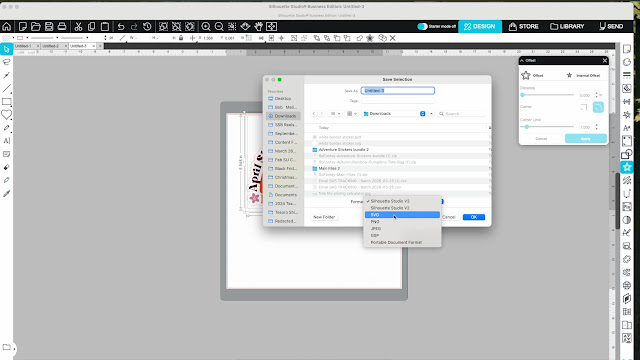Click the Zoom In magnifier icon
This screenshot has width=640, height=360.
pos(206,27)
